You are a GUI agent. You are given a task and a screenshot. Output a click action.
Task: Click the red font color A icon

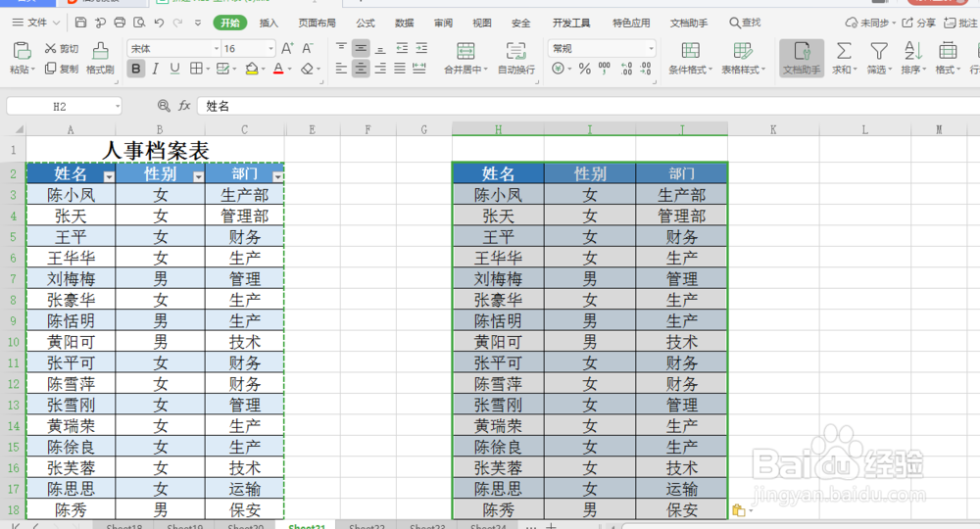278,69
